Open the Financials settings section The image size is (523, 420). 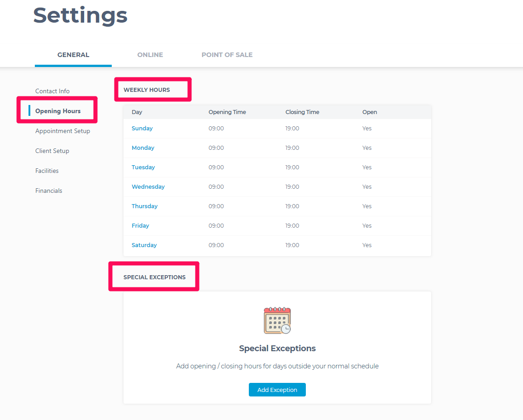(49, 191)
